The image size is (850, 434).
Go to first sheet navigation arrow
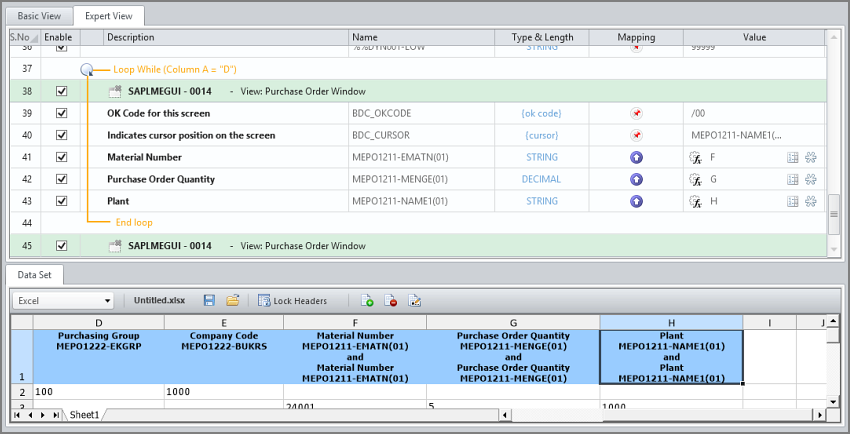[x=17, y=415]
